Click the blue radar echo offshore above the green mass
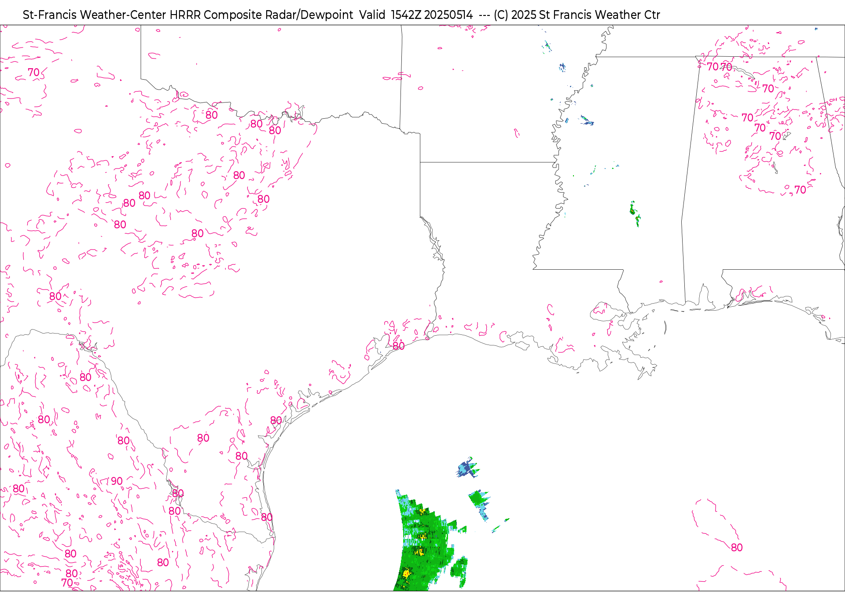This screenshot has height=616, width=845. (x=467, y=468)
